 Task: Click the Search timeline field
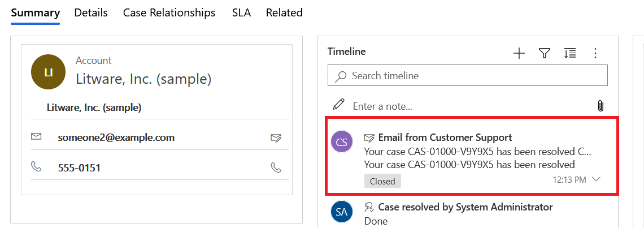[x=475, y=76]
